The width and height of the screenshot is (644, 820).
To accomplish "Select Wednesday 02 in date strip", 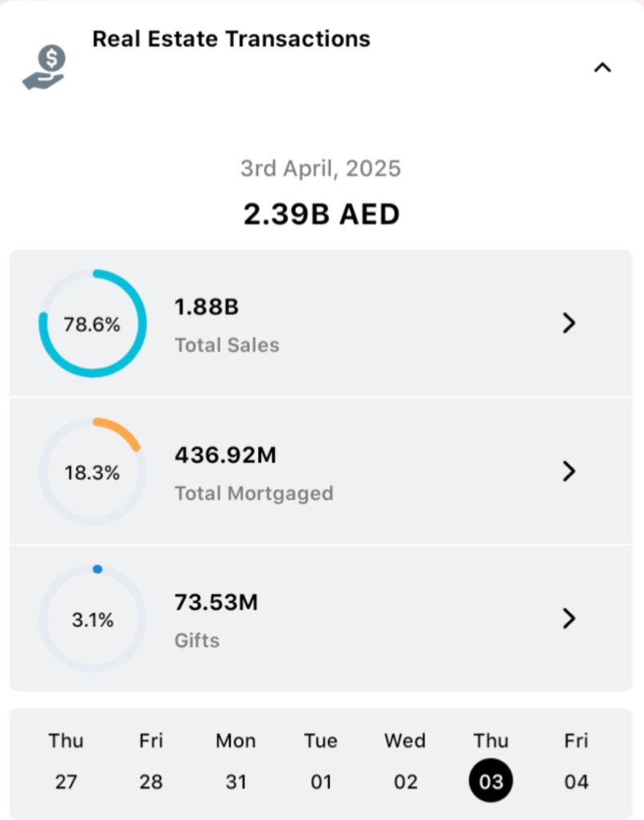I will (x=405, y=761).
